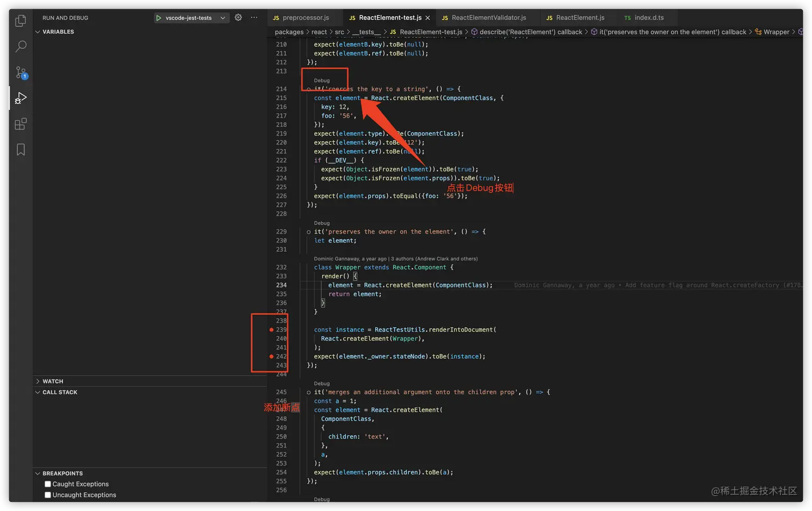Open the Bookmarks panel
This screenshot has height=511, width=812.
pyautogui.click(x=20, y=150)
